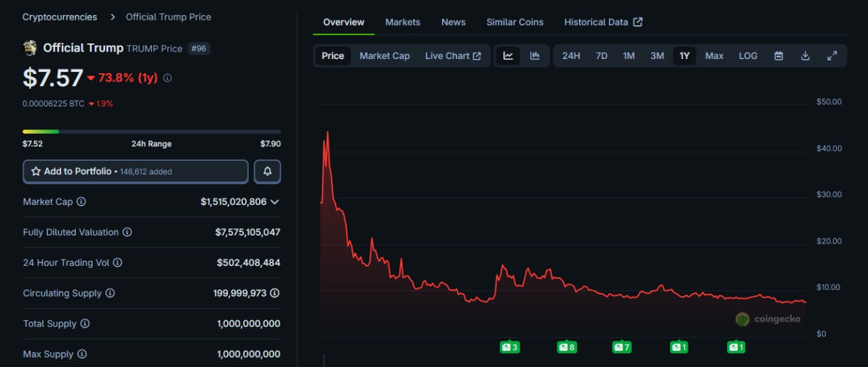Open the news marker showing 8
868x367 pixels.
click(x=566, y=347)
